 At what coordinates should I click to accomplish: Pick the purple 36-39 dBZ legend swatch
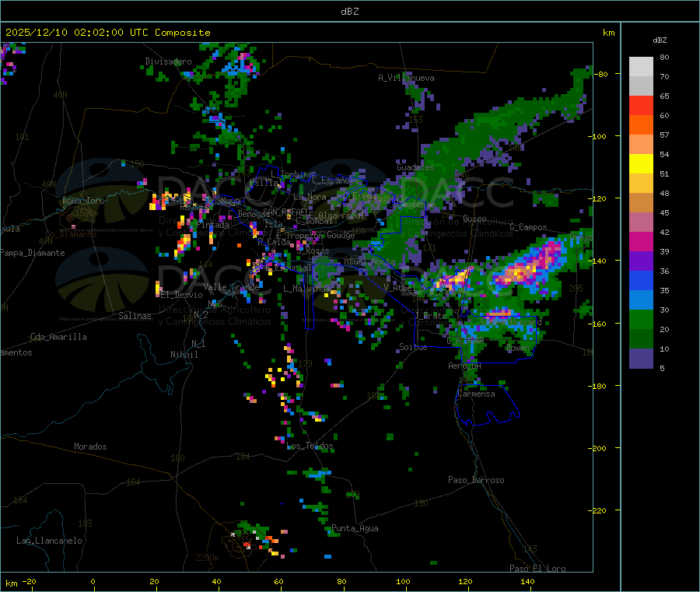pos(641,261)
